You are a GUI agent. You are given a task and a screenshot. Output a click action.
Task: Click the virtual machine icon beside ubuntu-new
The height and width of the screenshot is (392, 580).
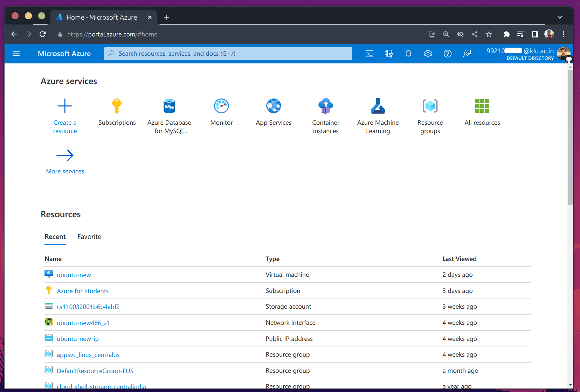[x=49, y=274]
